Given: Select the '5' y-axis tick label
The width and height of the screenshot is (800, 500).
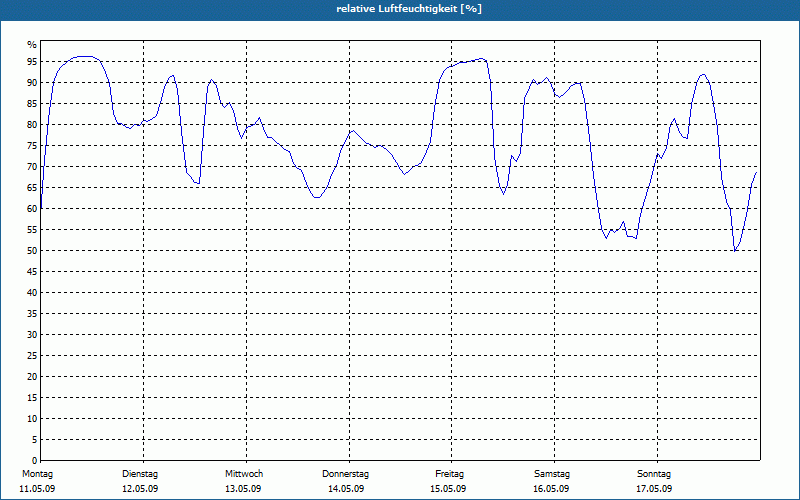Looking at the screenshot, I should point(35,439).
